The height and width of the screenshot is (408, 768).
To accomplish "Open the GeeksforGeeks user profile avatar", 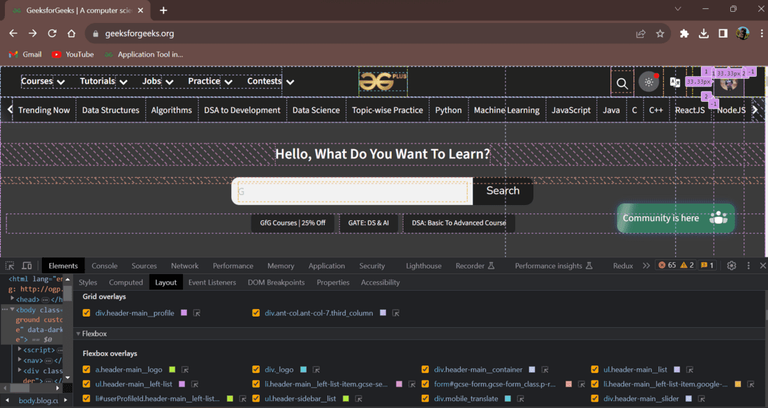I will pyautogui.click(x=729, y=84).
